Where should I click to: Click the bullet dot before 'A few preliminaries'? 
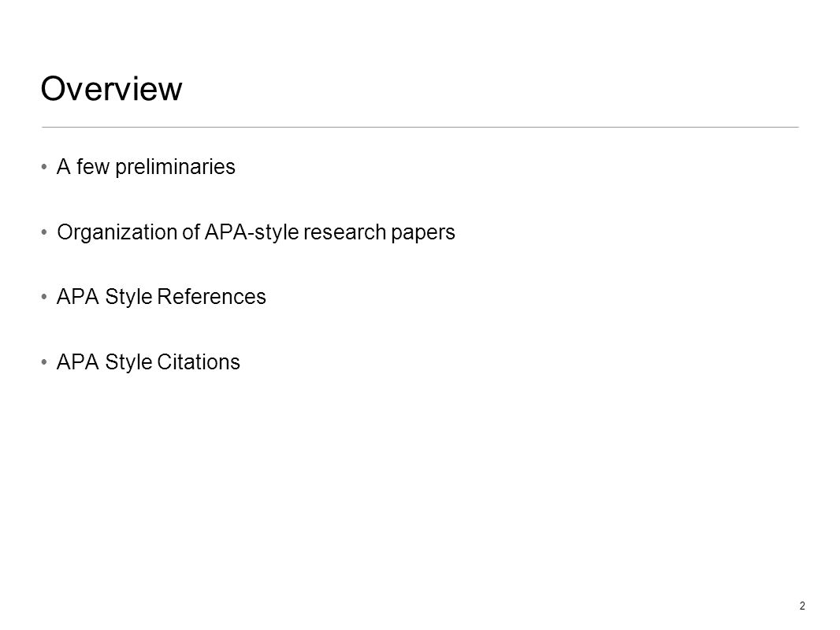(44, 167)
